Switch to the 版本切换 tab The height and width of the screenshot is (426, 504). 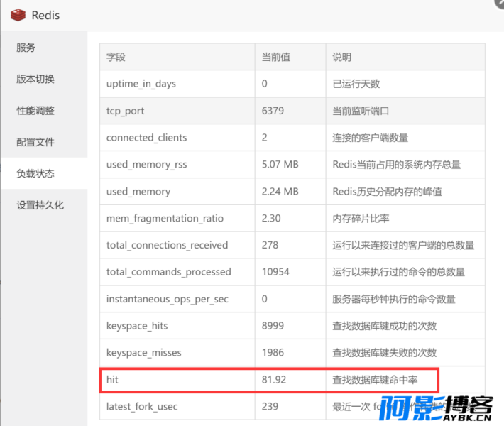[x=35, y=79]
